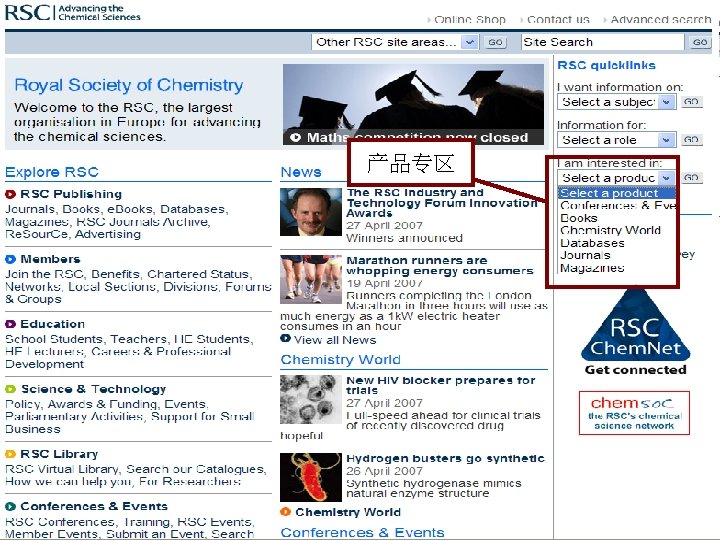Click the Conferences & Events heading below Chemistry World
This screenshot has height=540, width=720.
[362, 532]
